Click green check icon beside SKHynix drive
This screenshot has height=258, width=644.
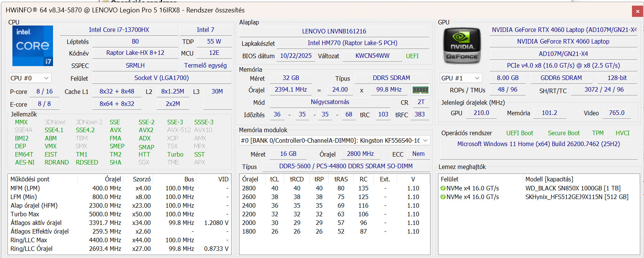[443, 197]
